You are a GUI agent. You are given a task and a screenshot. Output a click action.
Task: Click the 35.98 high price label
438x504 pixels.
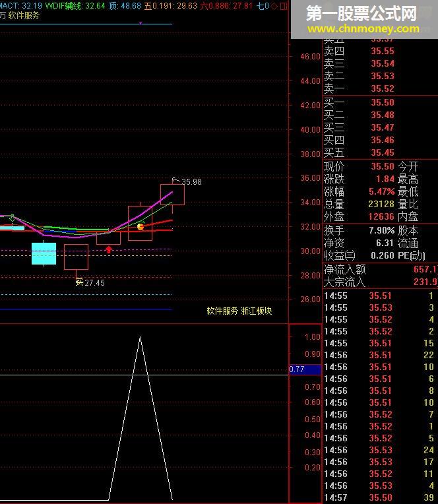[191, 182]
